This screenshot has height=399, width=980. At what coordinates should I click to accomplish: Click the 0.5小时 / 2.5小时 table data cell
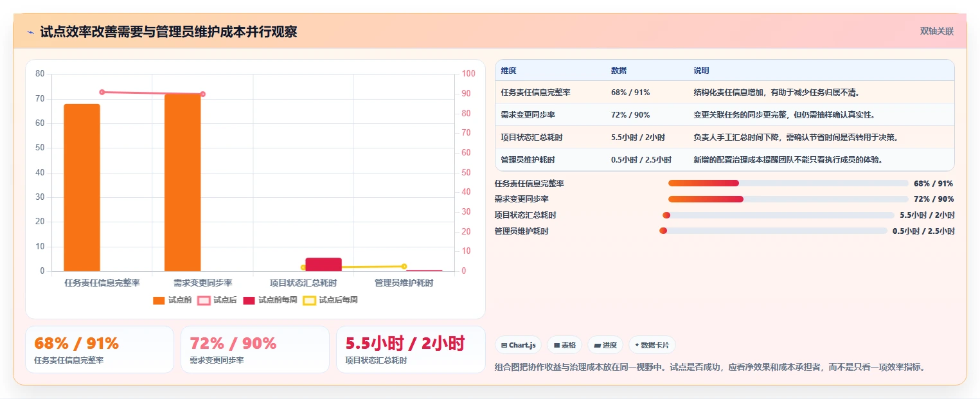click(641, 160)
